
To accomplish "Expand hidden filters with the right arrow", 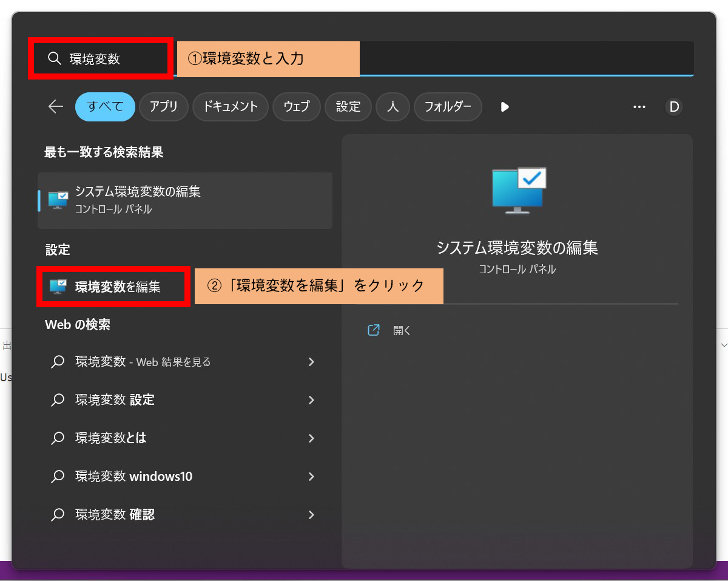I will [x=504, y=107].
